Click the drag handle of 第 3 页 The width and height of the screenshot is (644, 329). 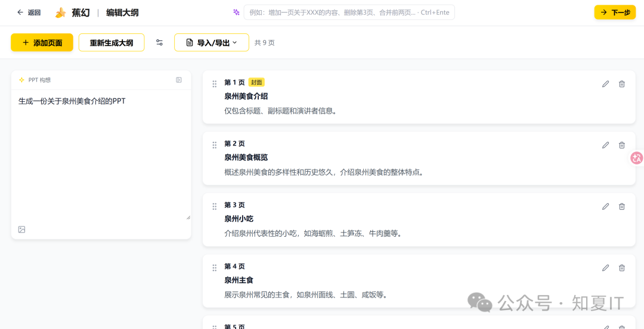(x=214, y=206)
